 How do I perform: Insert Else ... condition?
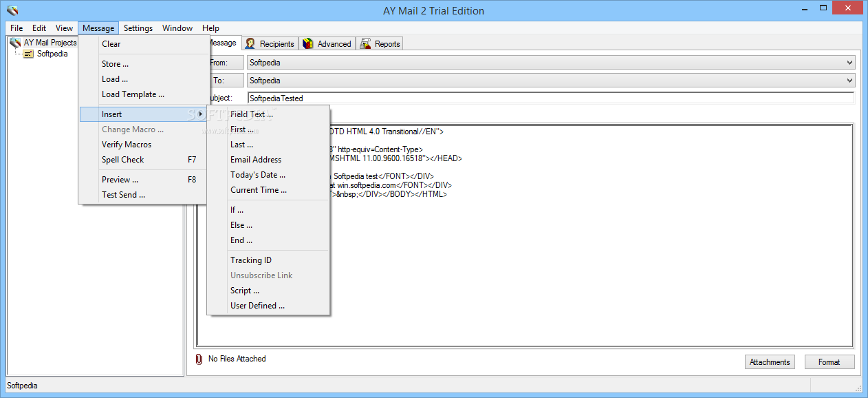(x=269, y=225)
